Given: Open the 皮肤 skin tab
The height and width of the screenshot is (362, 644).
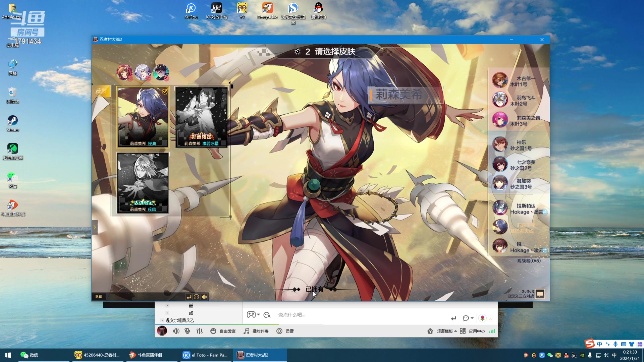Looking at the screenshot, I should 101,91.
